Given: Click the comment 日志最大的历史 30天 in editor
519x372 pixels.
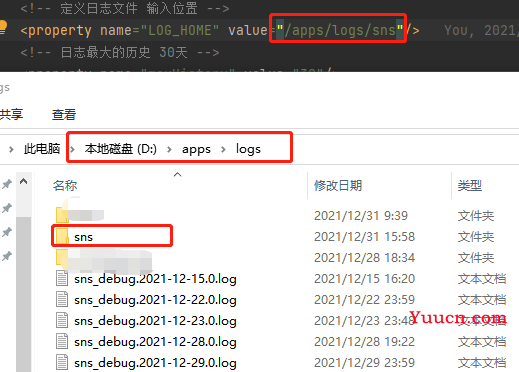Looking at the screenshot, I should pyautogui.click(x=120, y=52).
